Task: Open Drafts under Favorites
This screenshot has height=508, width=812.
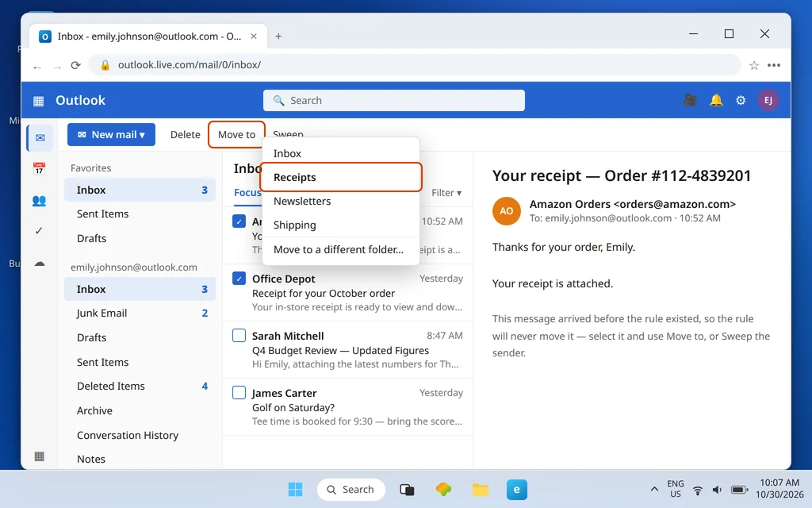Action: 140,238
